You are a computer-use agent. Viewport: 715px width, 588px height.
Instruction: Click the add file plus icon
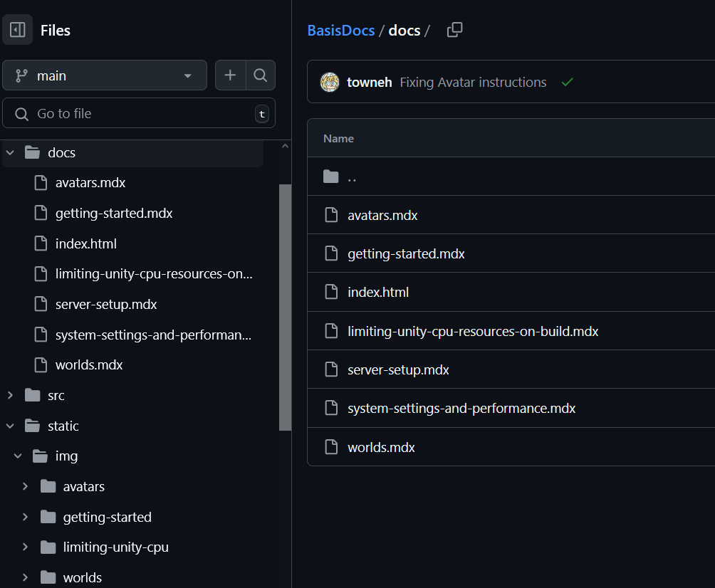pos(230,75)
